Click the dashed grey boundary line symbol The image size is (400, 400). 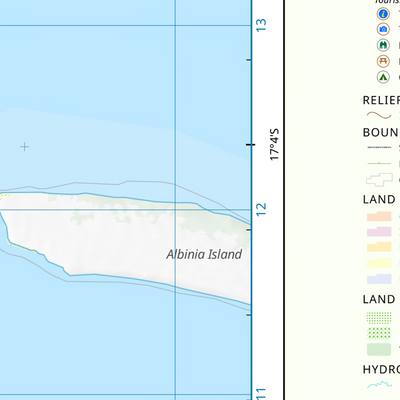point(379,147)
